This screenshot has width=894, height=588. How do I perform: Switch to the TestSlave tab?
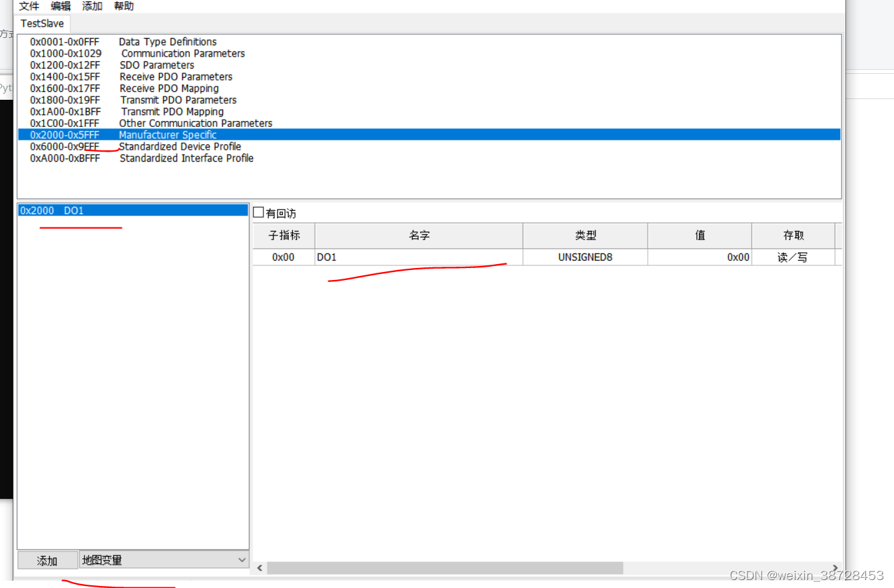[42, 23]
